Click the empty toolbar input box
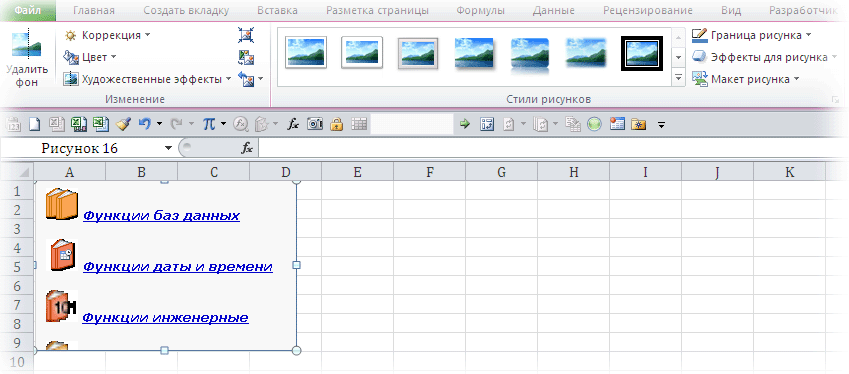 [412, 124]
